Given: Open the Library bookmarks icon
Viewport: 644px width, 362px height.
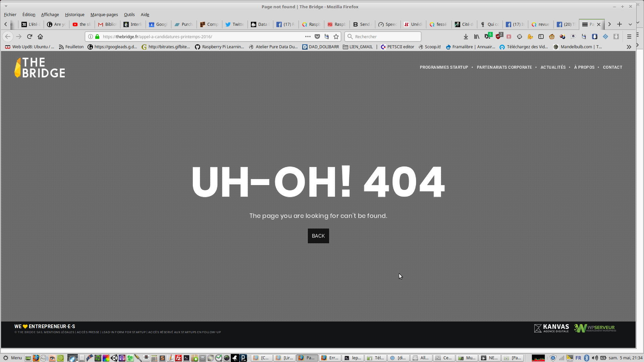Looking at the screenshot, I should (x=477, y=37).
